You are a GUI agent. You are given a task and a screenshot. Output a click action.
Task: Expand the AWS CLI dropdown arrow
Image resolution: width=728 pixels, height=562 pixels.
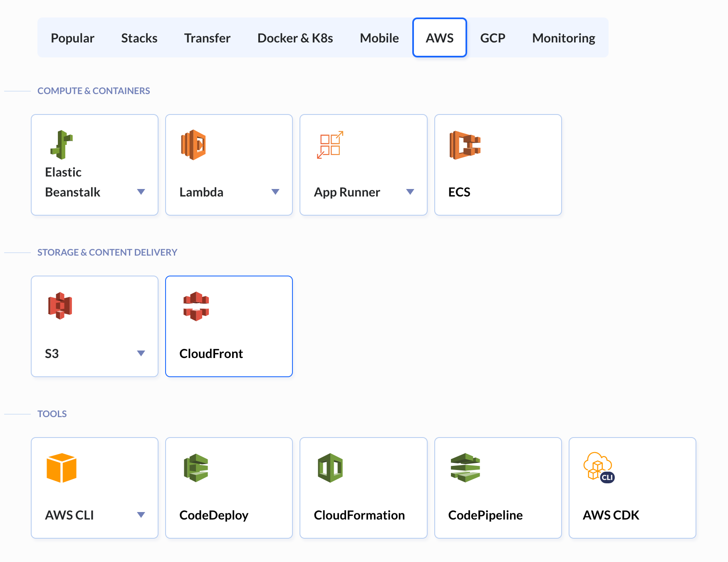tap(141, 515)
